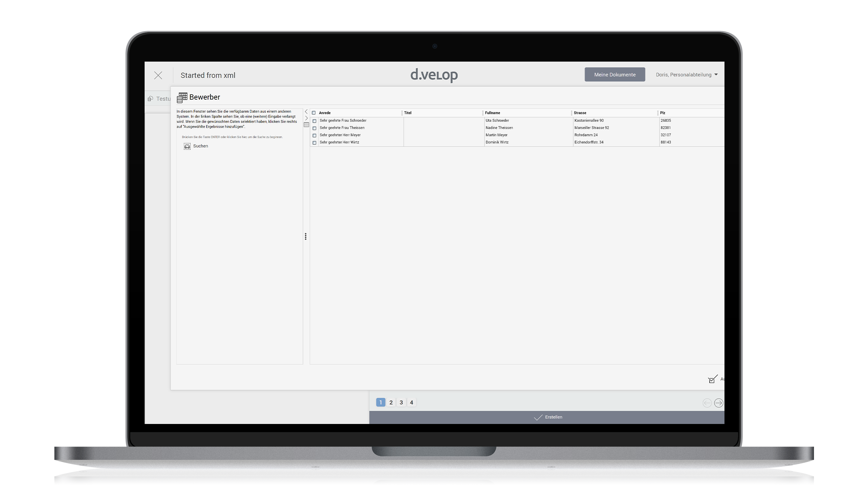This screenshot has height=499, width=868.
Task: Go to page 2
Action: point(391,402)
